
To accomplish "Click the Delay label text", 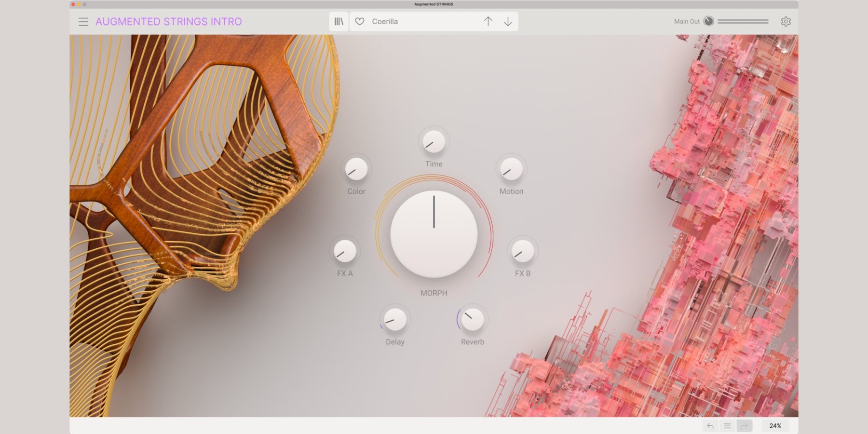I will 395,342.
